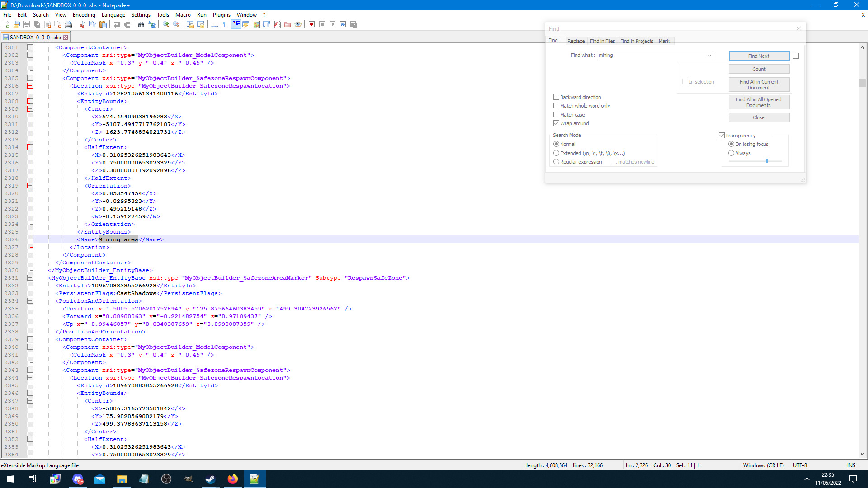Open the Plugins menu
This screenshot has width=868, height=488.
(222, 14)
